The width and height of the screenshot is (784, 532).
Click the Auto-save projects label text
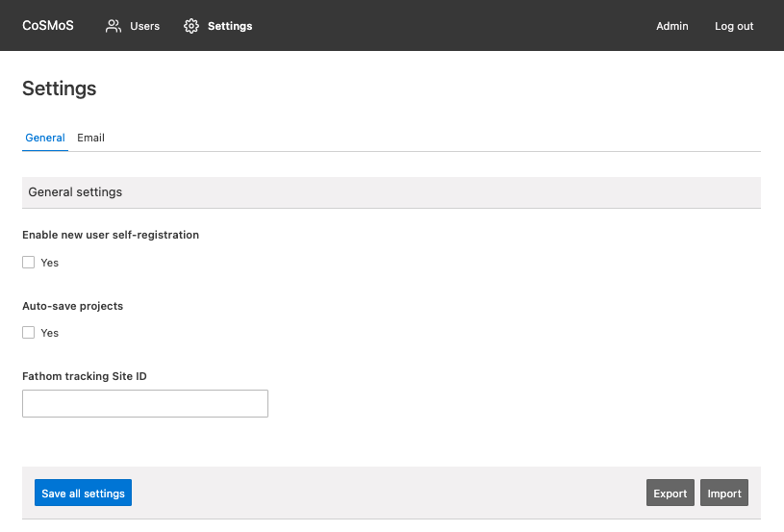click(72, 306)
